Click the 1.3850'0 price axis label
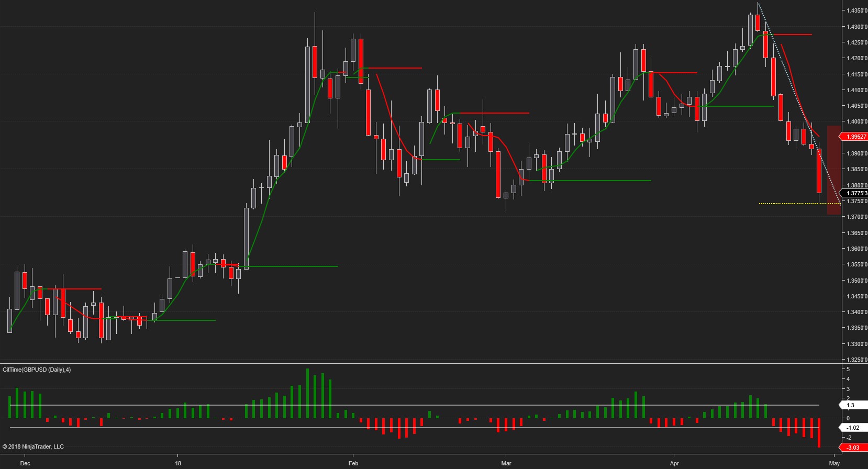This screenshot has width=868, height=469. coord(856,169)
